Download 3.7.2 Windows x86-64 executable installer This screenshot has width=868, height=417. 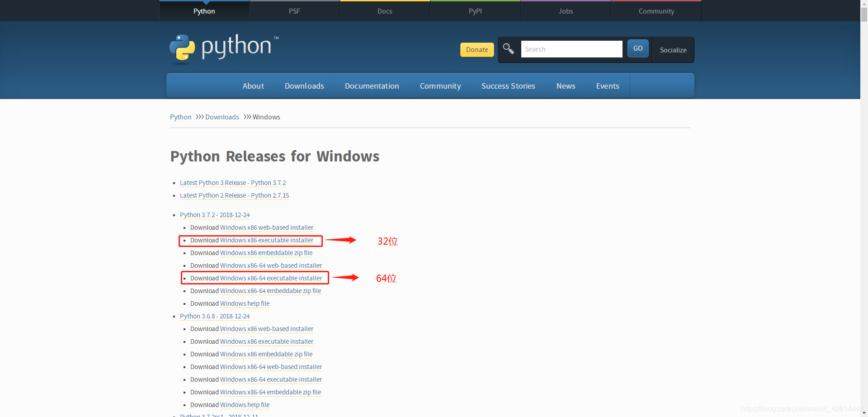(271, 278)
